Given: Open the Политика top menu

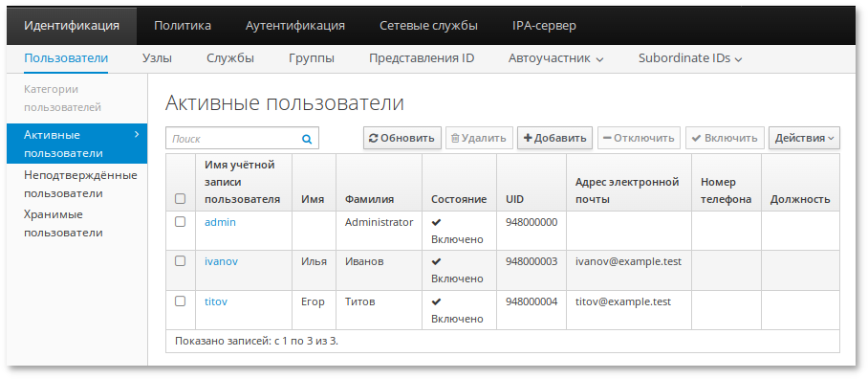Looking at the screenshot, I should (183, 26).
